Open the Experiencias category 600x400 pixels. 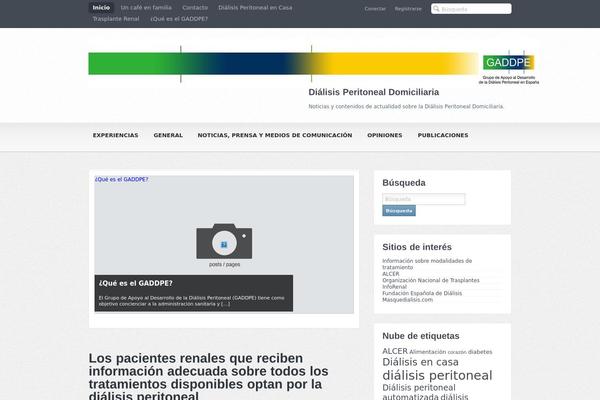click(116, 135)
